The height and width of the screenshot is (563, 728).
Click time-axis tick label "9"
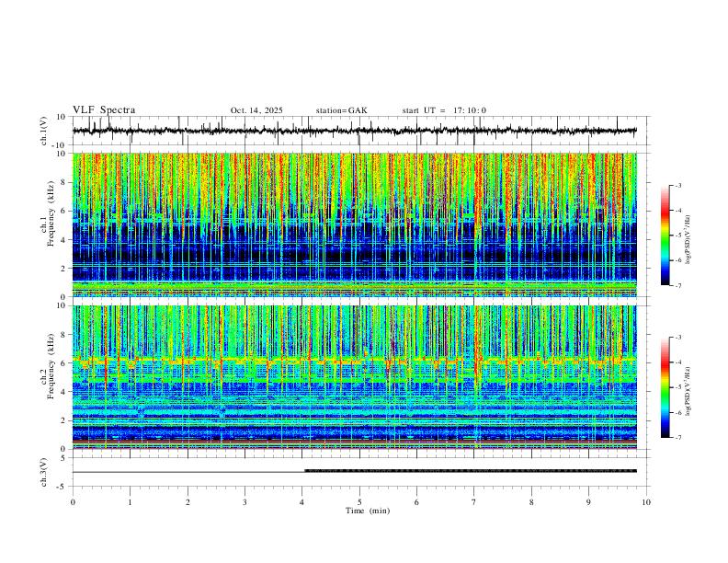pos(588,502)
